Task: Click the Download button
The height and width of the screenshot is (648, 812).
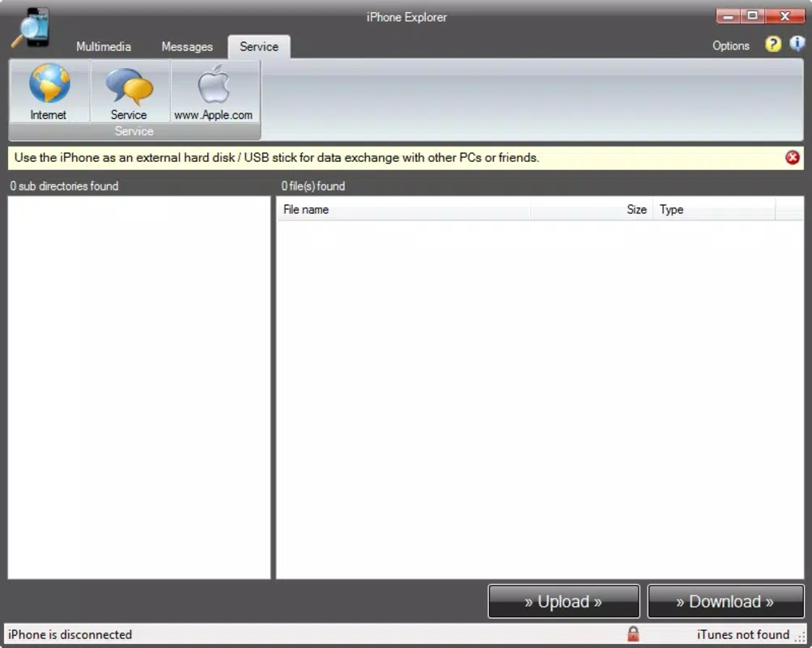Action: click(x=725, y=601)
